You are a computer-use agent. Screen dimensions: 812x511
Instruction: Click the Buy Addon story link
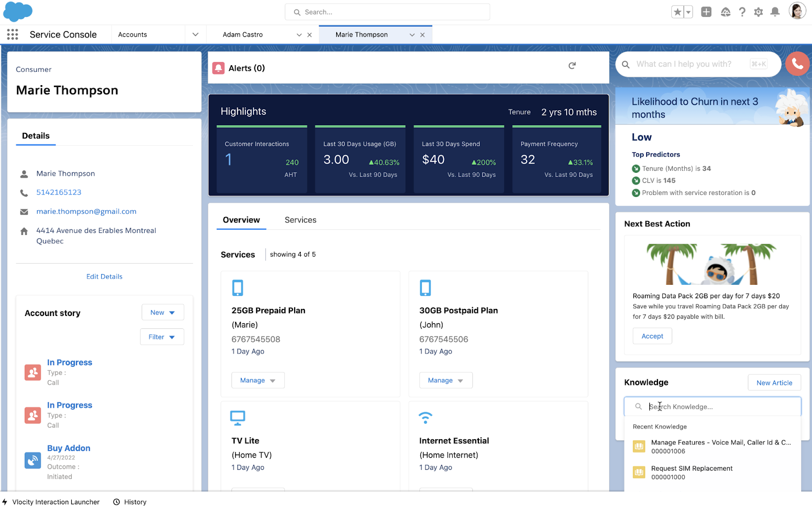click(x=69, y=448)
